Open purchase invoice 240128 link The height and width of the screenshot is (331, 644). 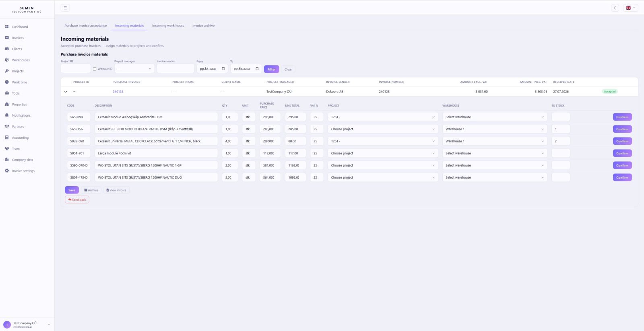[118, 92]
